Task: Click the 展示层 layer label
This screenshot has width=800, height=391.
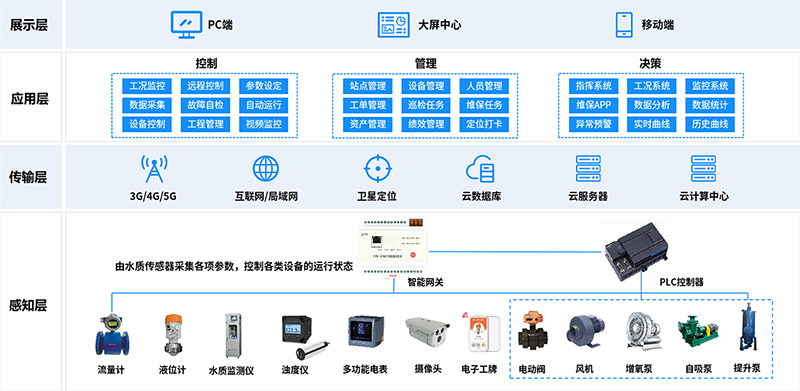Action: click(29, 25)
